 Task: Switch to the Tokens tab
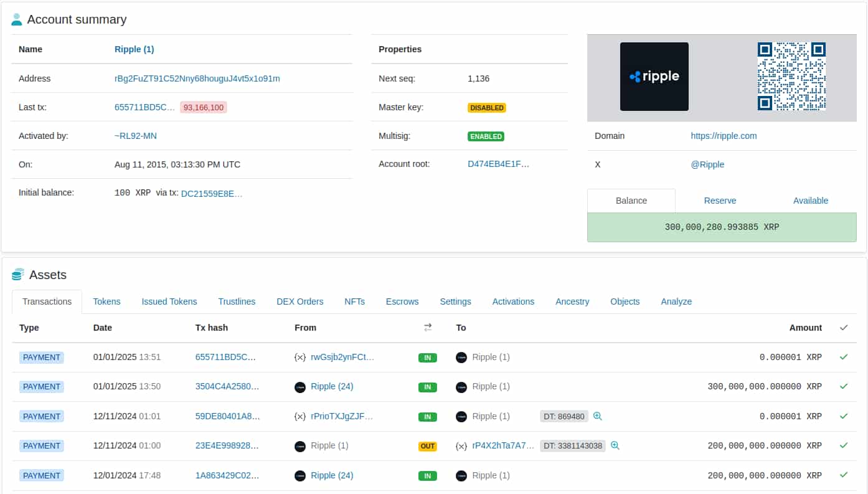(x=106, y=302)
